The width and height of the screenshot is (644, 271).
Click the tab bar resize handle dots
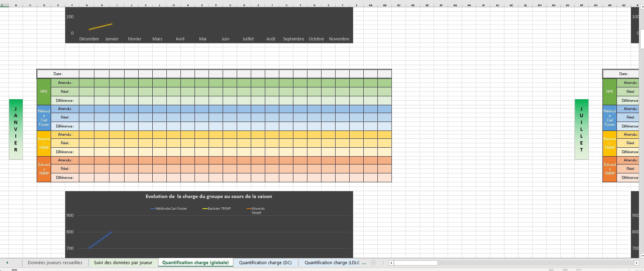[383, 263]
